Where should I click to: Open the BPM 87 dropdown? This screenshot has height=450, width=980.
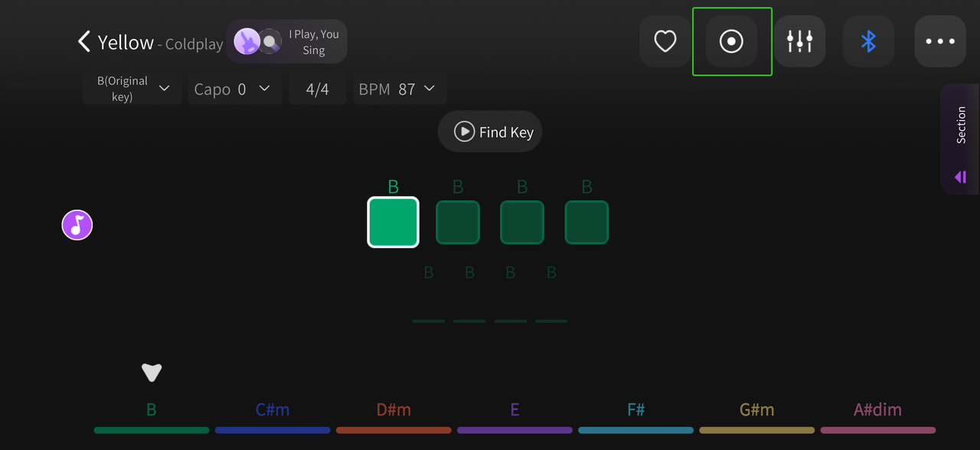click(400, 89)
